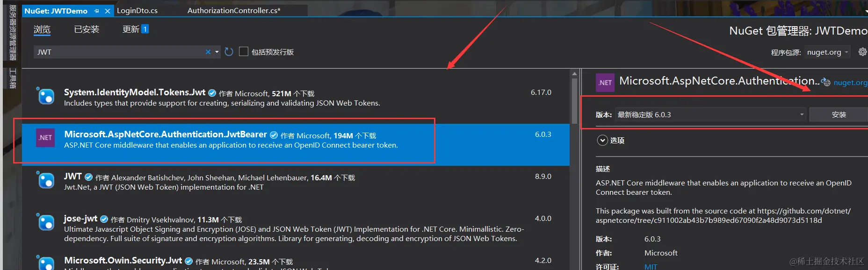The height and width of the screenshot is (270, 868).
Task: Open the 程序包源 nuget.org dropdown
Action: point(828,52)
